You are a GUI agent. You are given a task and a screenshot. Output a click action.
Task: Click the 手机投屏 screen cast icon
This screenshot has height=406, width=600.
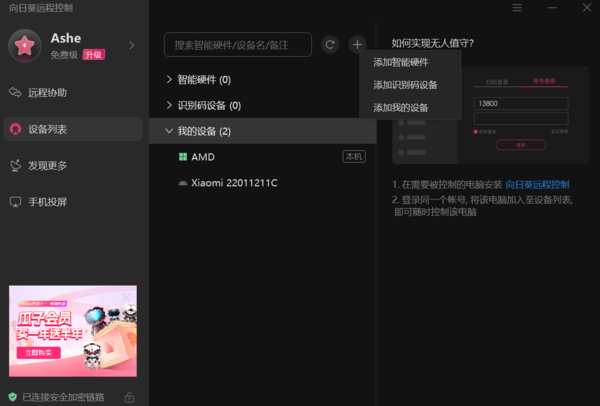(15, 202)
